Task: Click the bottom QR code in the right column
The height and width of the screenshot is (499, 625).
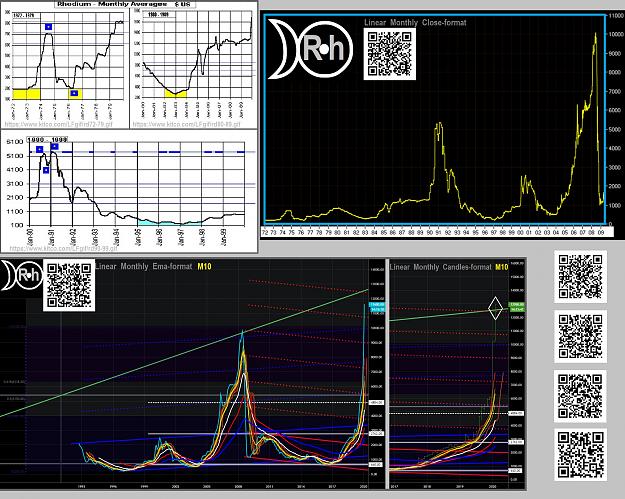Action: pos(580,455)
